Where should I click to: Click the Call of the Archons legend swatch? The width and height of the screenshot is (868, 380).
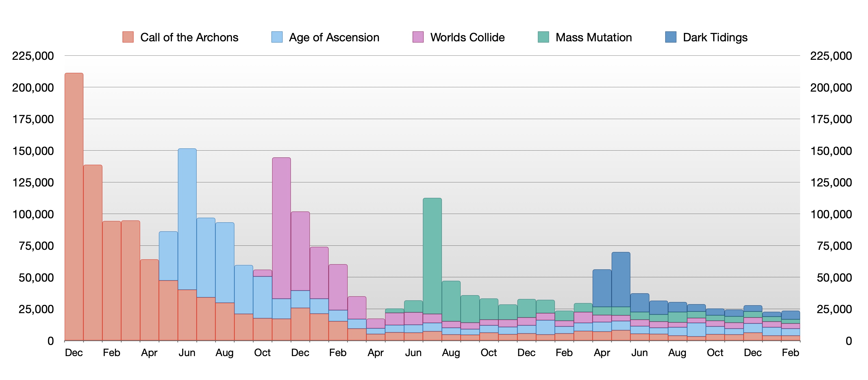[128, 37]
